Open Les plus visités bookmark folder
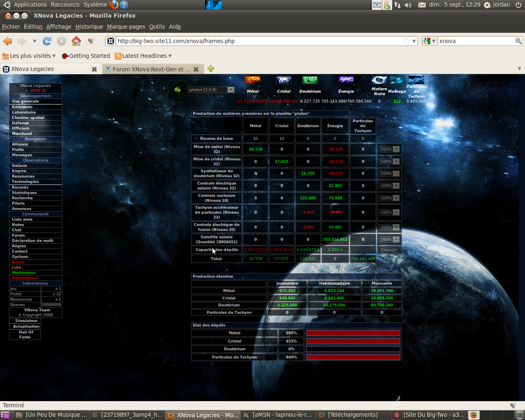The image size is (525, 420). (x=29, y=56)
